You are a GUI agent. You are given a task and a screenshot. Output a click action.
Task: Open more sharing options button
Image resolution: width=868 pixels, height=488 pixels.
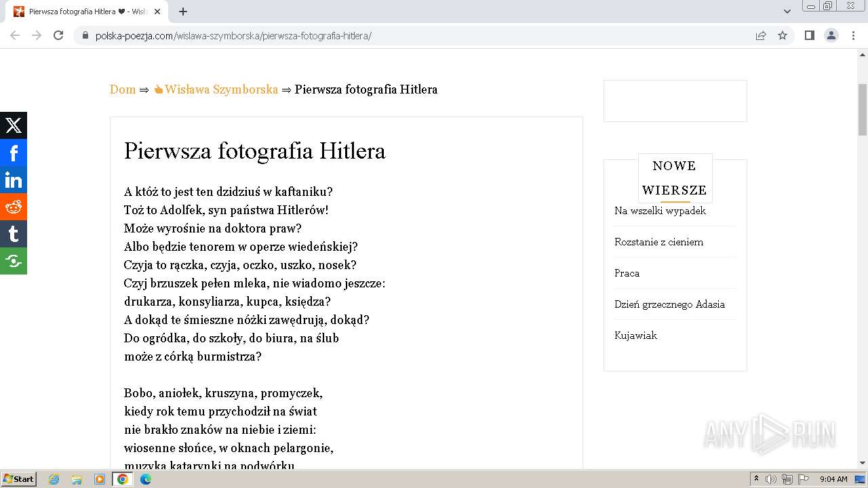tap(14, 261)
